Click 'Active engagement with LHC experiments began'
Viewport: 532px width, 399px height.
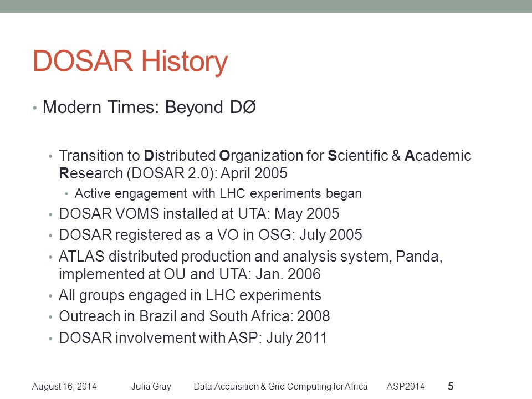point(218,193)
